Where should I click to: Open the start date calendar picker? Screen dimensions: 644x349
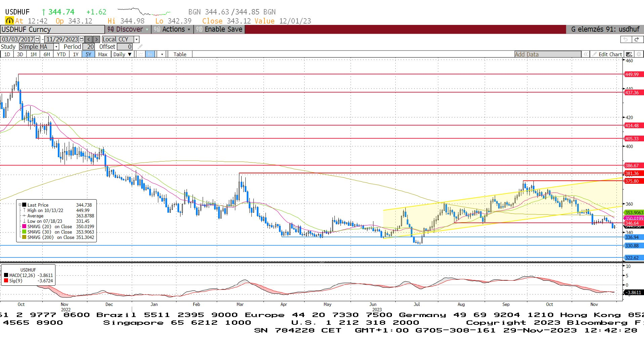[x=37, y=39]
